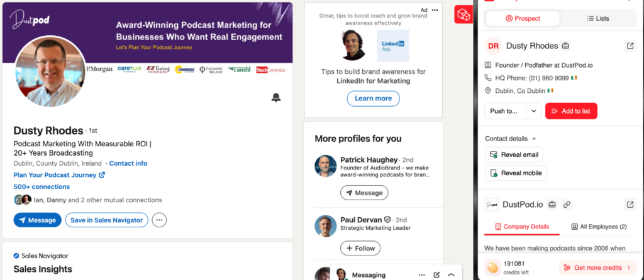The width and height of the screenshot is (644, 280).
Task: Click the Messaging bar title
Action: coord(369,275)
